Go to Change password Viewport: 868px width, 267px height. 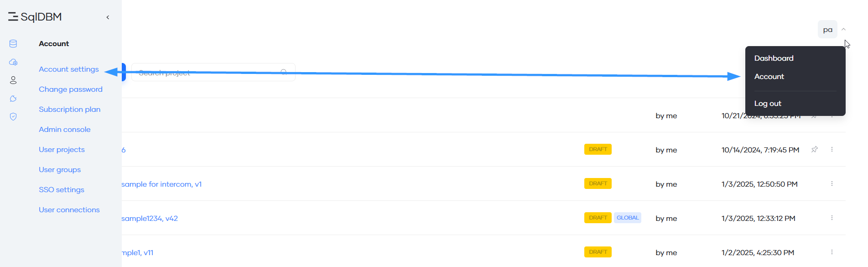[x=71, y=89]
